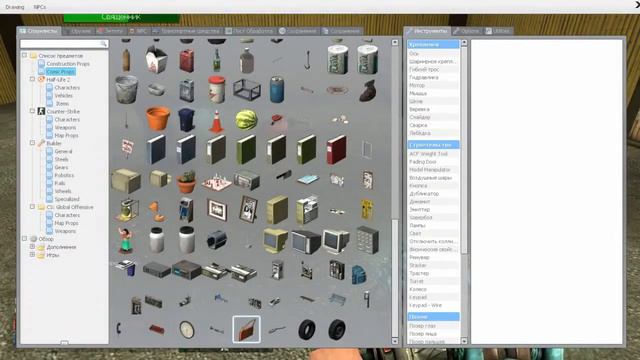
Task: Spawn the red gas can prop
Action: 187,60
